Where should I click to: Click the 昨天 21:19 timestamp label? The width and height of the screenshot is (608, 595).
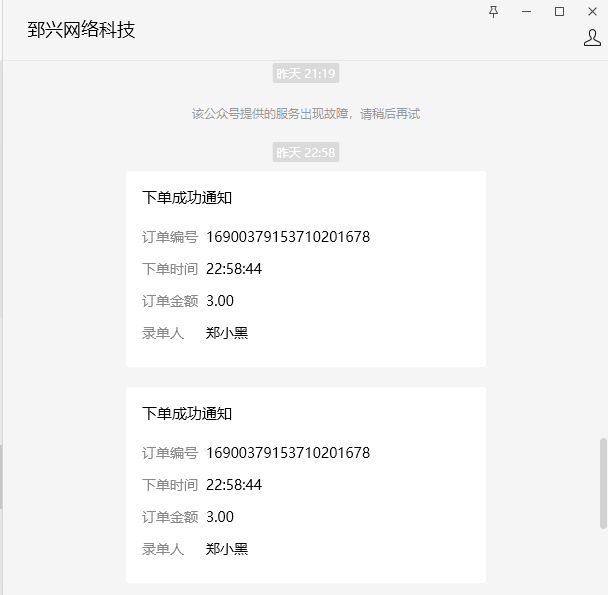pyautogui.click(x=305, y=73)
